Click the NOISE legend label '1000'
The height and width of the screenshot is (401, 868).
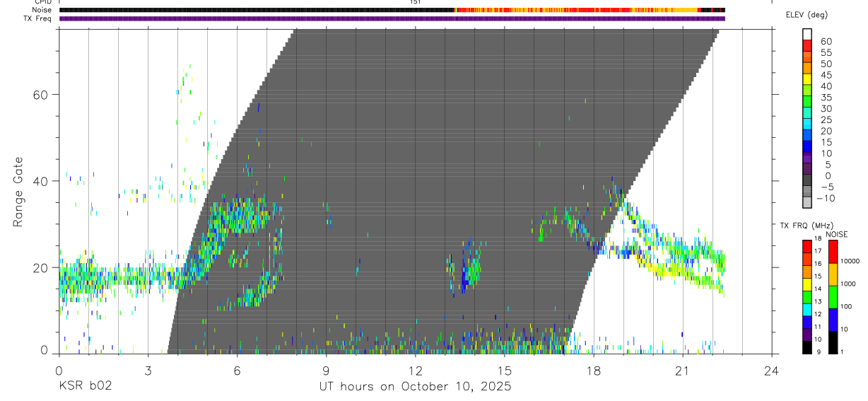pos(850,284)
